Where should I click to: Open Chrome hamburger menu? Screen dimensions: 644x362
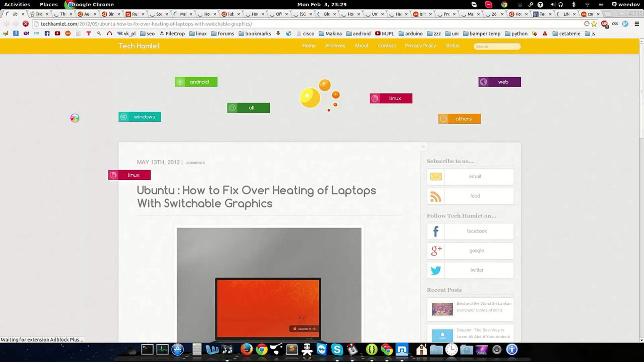tap(637, 24)
